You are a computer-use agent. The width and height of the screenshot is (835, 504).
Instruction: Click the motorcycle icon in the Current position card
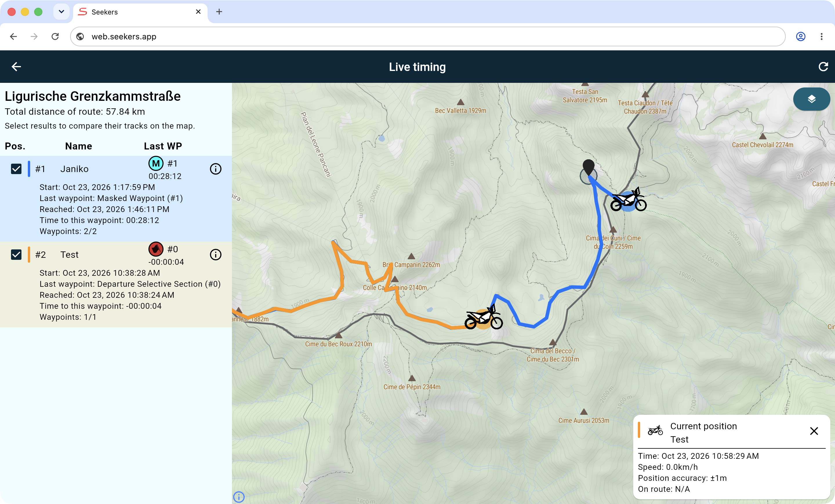tap(655, 430)
